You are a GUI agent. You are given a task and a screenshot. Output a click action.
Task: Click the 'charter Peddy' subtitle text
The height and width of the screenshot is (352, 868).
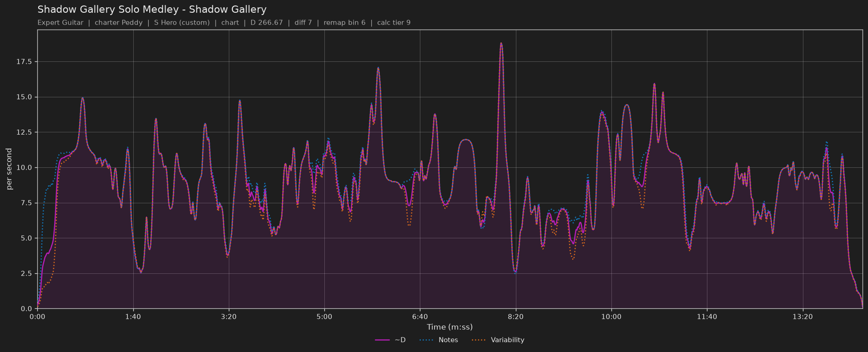point(119,23)
